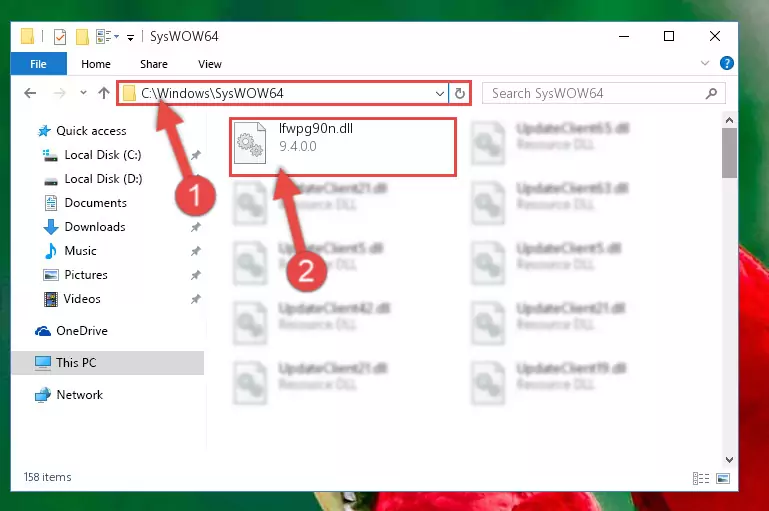Click the New folder icon in title bar
This screenshot has height=511, width=769.
coord(82,37)
